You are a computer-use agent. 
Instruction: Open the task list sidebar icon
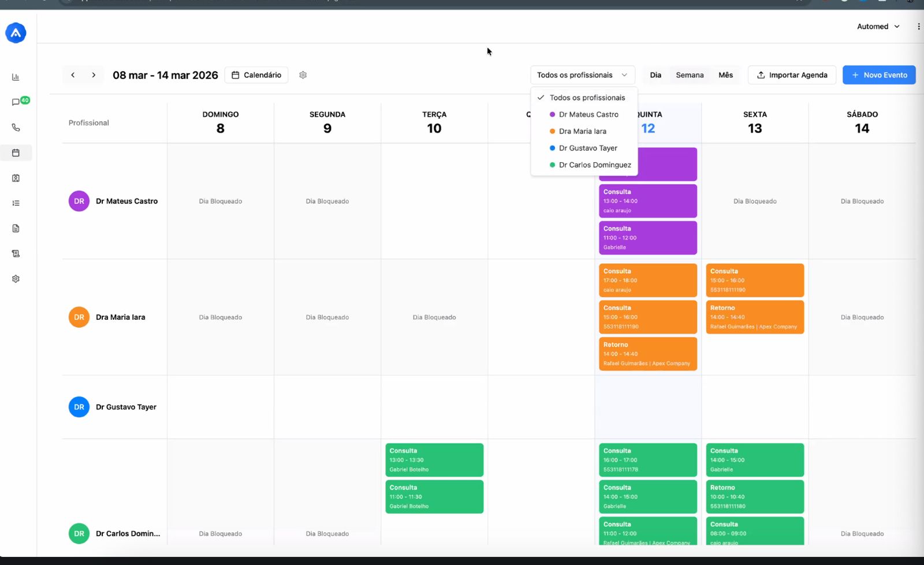tap(16, 203)
